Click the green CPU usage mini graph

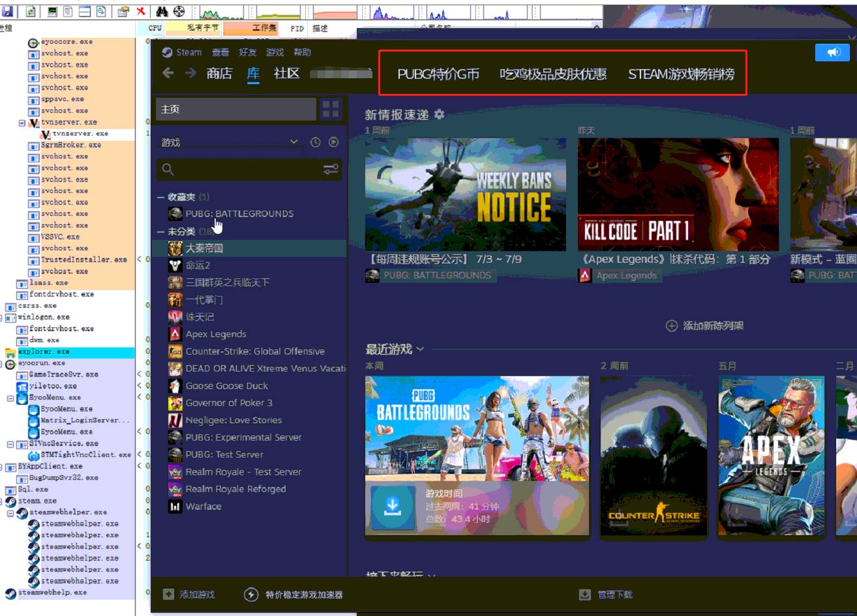[x=222, y=12]
